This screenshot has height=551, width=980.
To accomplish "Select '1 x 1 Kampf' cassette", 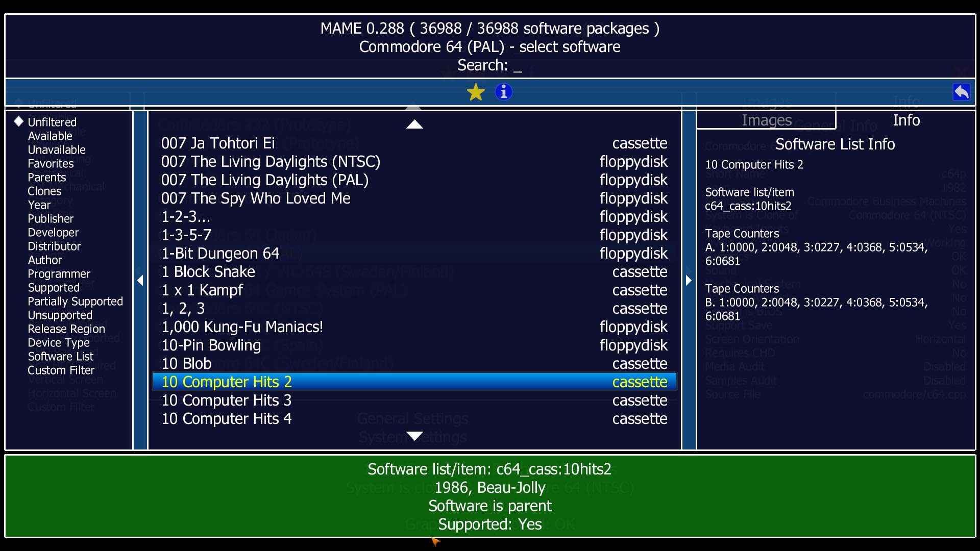I will click(414, 290).
